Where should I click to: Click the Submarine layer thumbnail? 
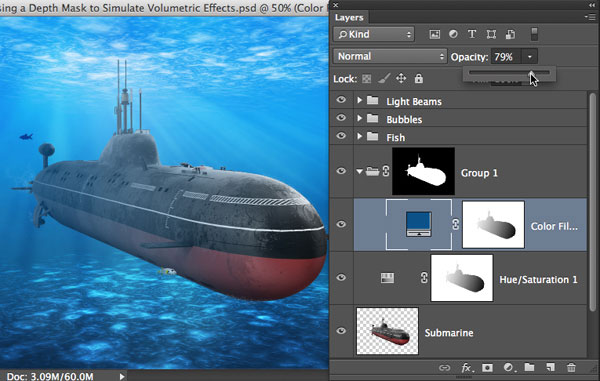click(387, 331)
